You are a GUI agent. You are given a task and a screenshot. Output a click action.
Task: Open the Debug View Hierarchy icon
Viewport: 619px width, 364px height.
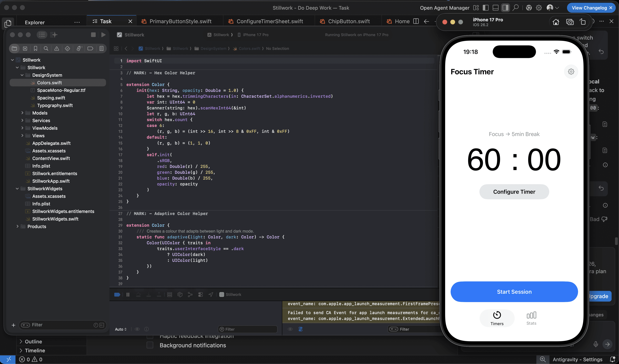click(x=180, y=295)
